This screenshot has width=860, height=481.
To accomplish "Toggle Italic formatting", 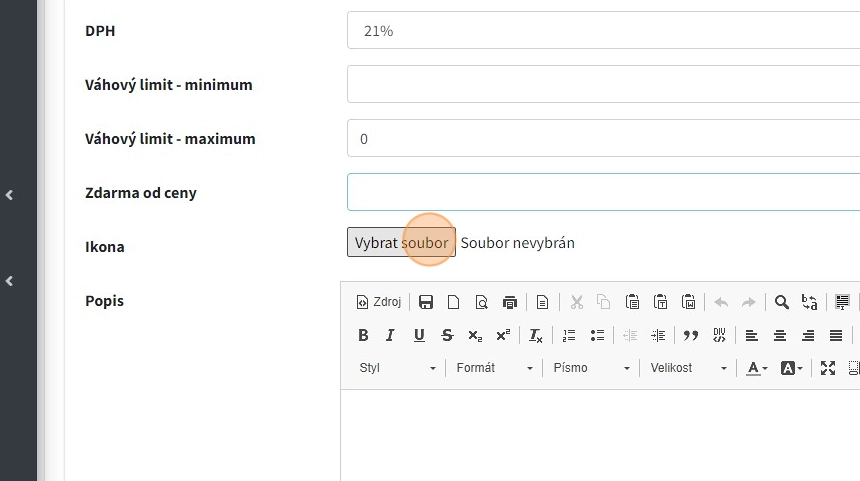I will coord(391,335).
